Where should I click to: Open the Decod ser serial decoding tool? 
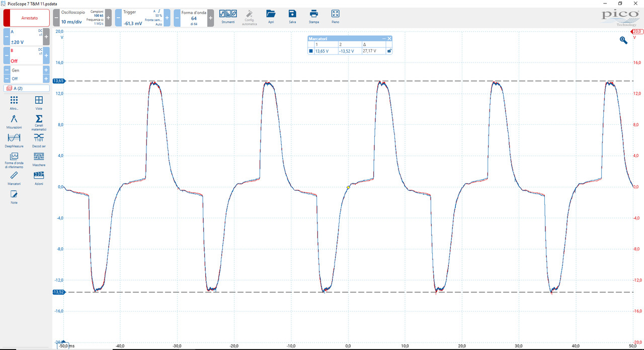tap(39, 141)
